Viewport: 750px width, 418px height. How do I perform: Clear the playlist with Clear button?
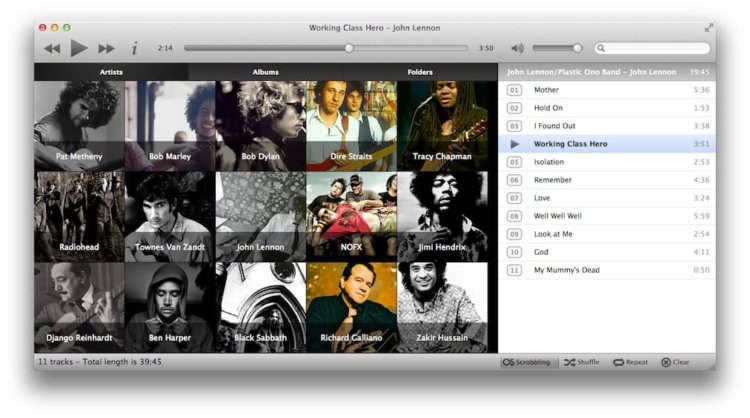(675, 362)
